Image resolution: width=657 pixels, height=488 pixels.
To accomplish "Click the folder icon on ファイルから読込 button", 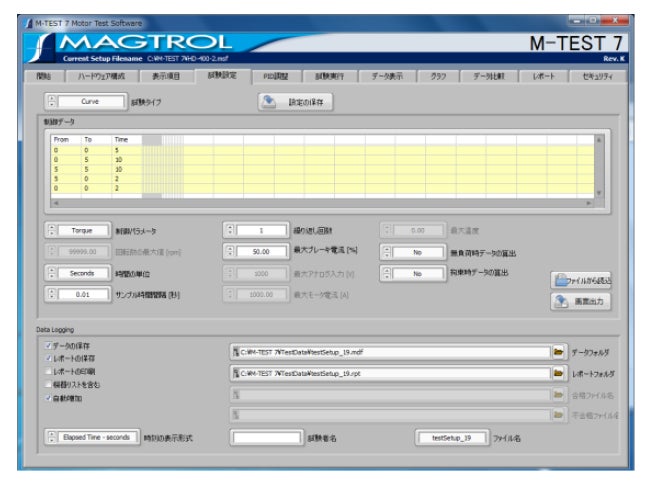I will [x=561, y=280].
